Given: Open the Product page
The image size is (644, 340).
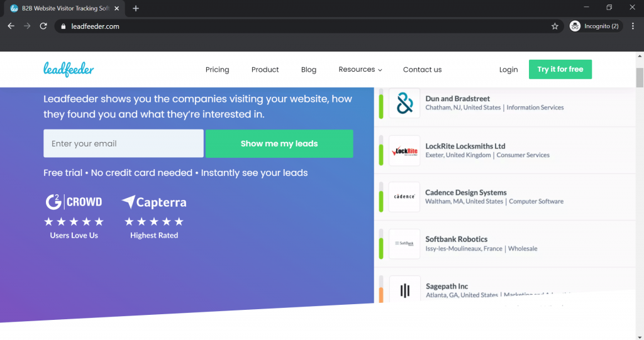Looking at the screenshot, I should pyautogui.click(x=265, y=69).
